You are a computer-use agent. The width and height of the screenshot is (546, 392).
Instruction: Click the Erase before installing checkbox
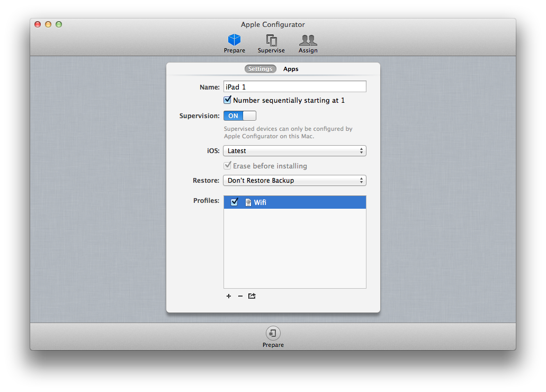tap(227, 165)
